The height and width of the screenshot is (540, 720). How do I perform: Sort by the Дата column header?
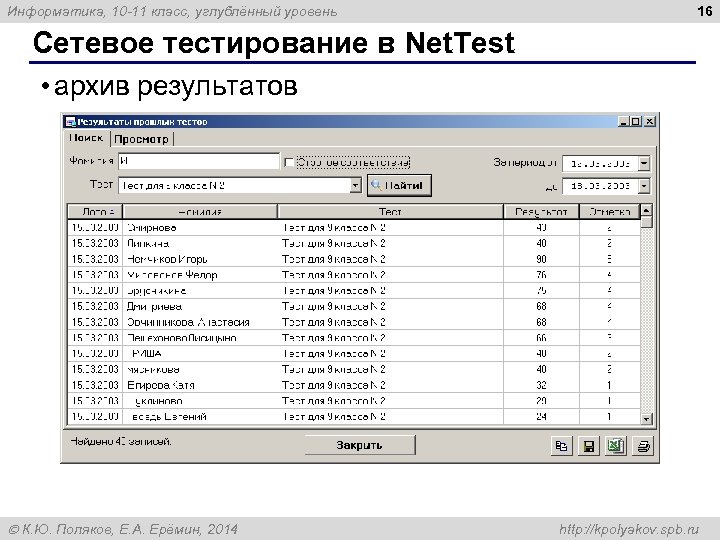pyautogui.click(x=95, y=212)
